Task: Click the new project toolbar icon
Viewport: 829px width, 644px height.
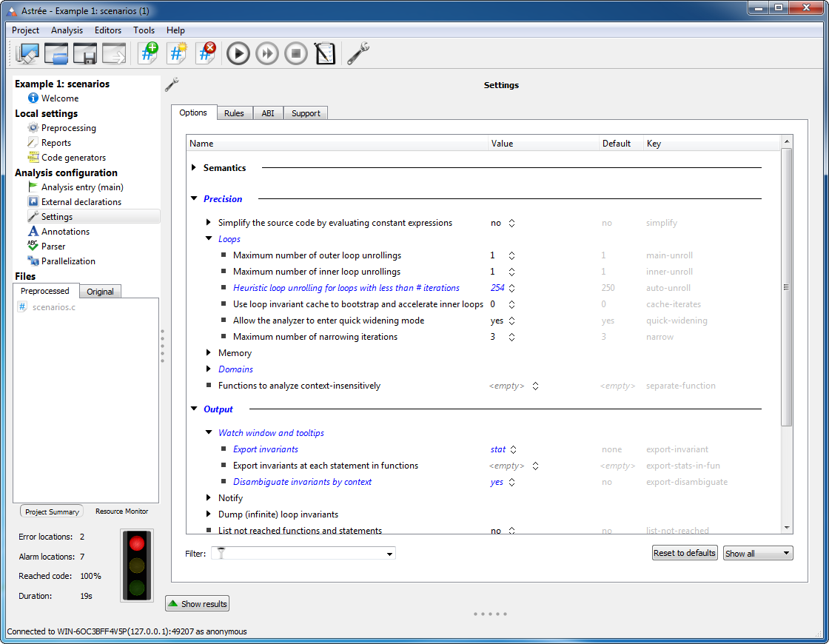Action: [x=27, y=53]
